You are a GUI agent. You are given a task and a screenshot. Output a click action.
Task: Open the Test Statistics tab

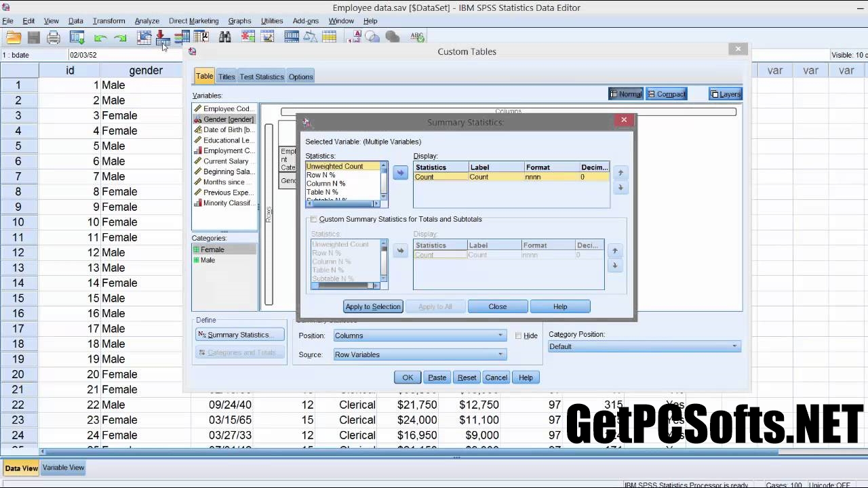click(x=262, y=77)
